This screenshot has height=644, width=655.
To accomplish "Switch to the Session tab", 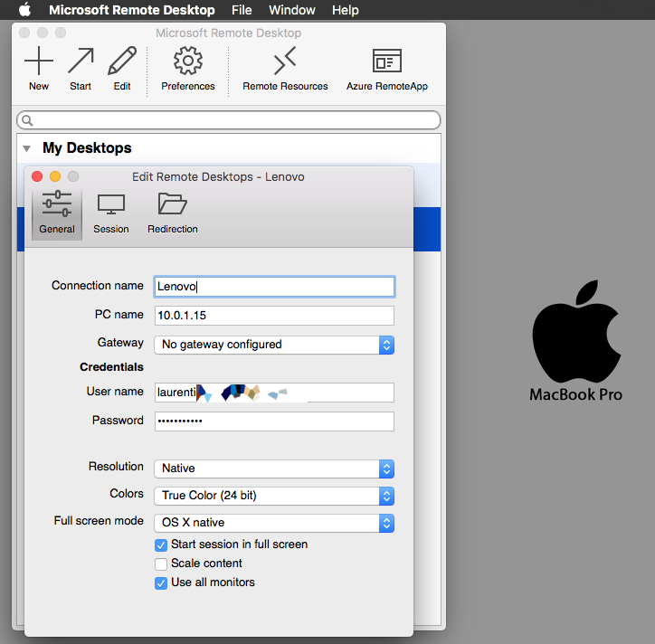I will (110, 214).
